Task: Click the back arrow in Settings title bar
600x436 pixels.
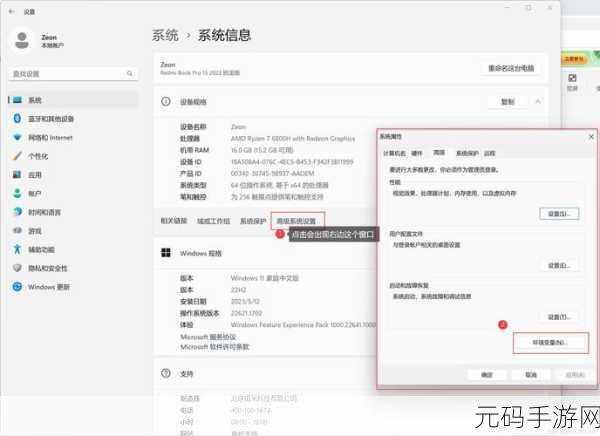Action: pyautogui.click(x=11, y=11)
